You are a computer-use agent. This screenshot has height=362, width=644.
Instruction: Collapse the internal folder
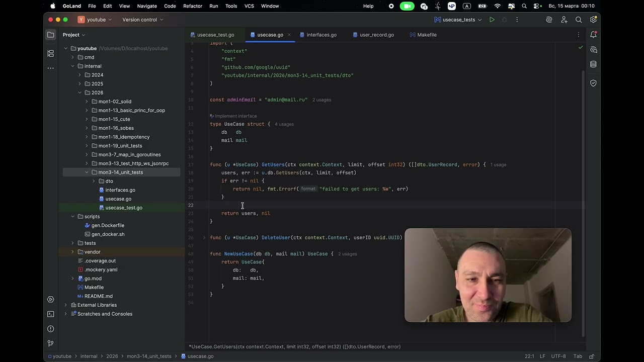(72, 66)
